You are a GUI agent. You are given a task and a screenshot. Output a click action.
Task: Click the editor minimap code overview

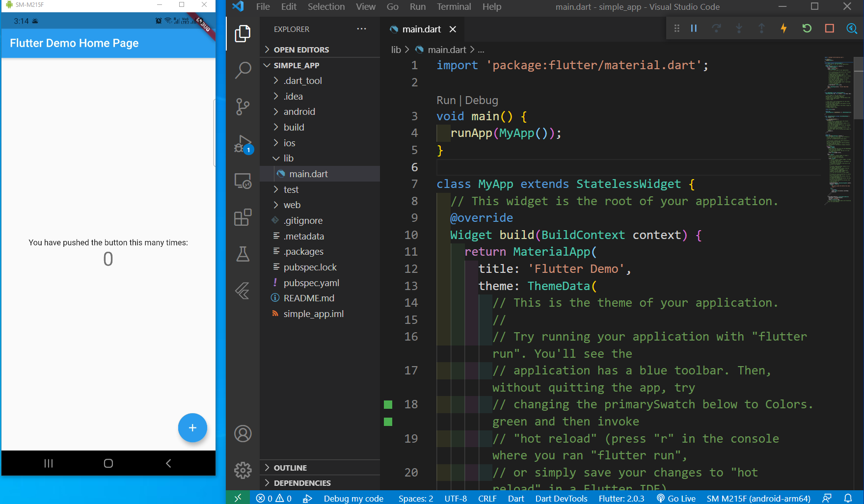838,130
